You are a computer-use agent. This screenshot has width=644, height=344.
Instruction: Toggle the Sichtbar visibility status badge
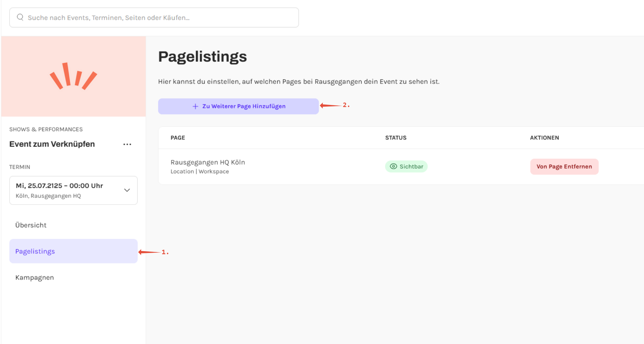tap(406, 166)
